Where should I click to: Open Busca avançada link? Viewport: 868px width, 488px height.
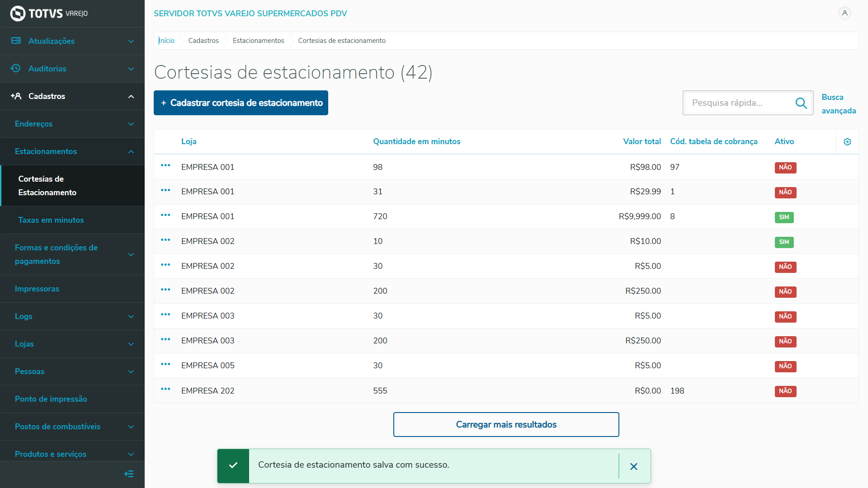tap(838, 103)
